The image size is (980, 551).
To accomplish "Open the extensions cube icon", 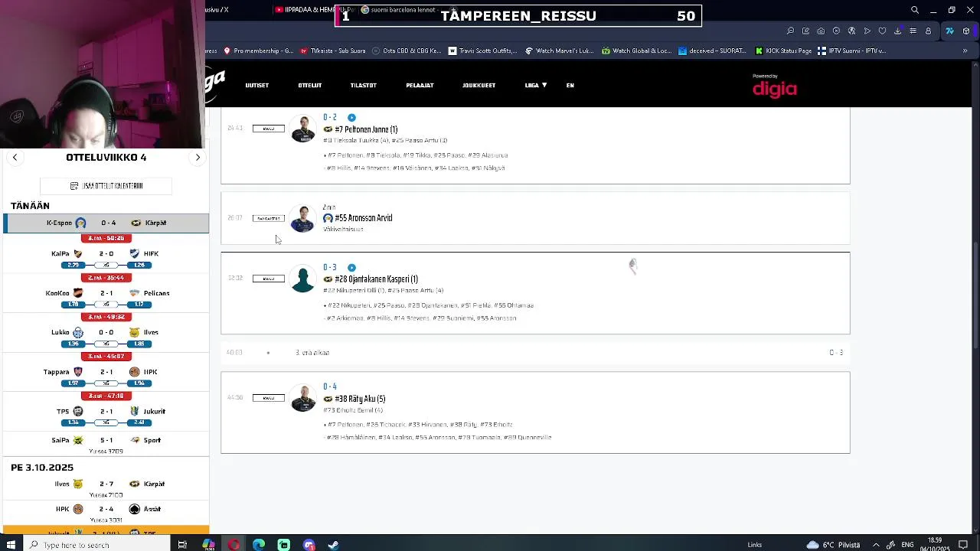I will tap(966, 31).
